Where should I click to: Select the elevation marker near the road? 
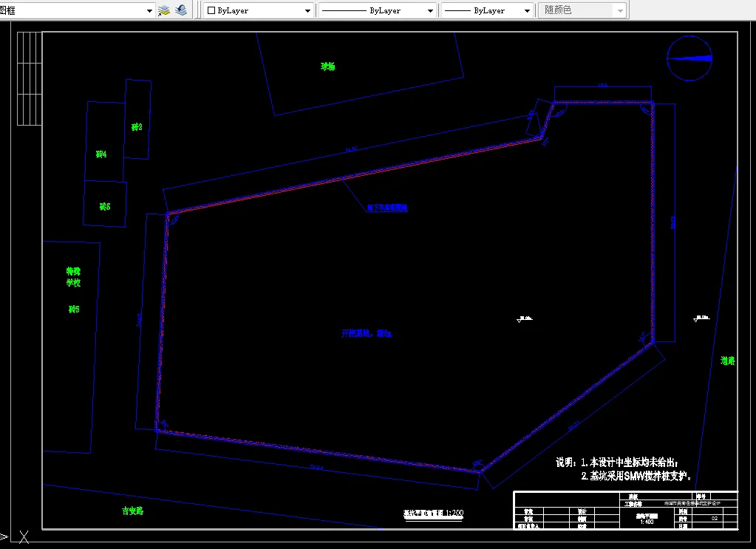click(x=701, y=318)
